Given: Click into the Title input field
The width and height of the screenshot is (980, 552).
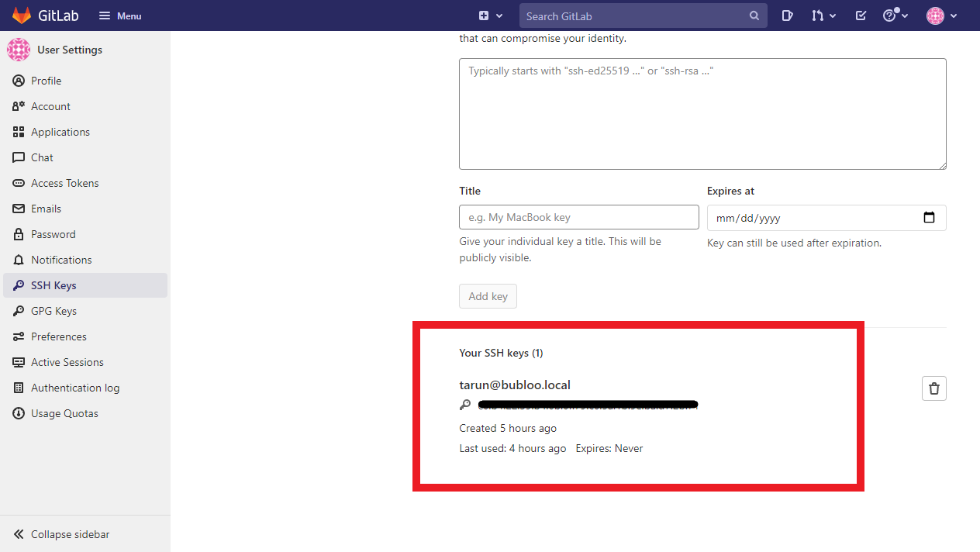Looking at the screenshot, I should [578, 217].
